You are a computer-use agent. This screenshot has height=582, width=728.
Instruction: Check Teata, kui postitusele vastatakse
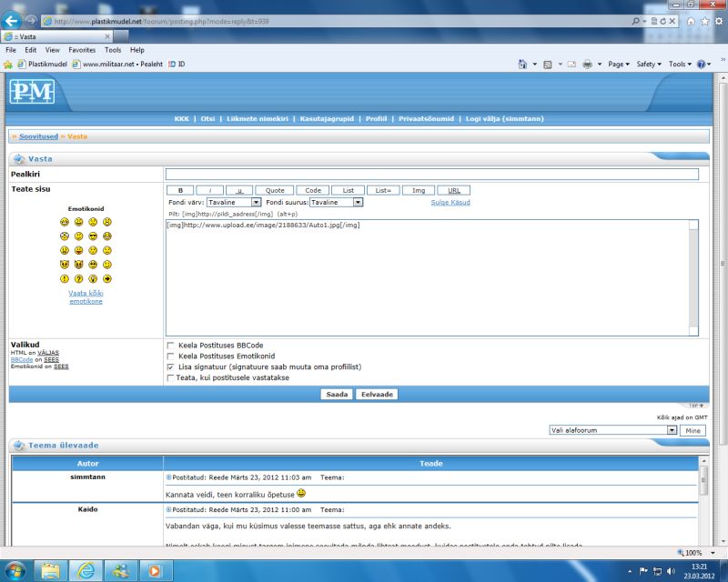170,377
